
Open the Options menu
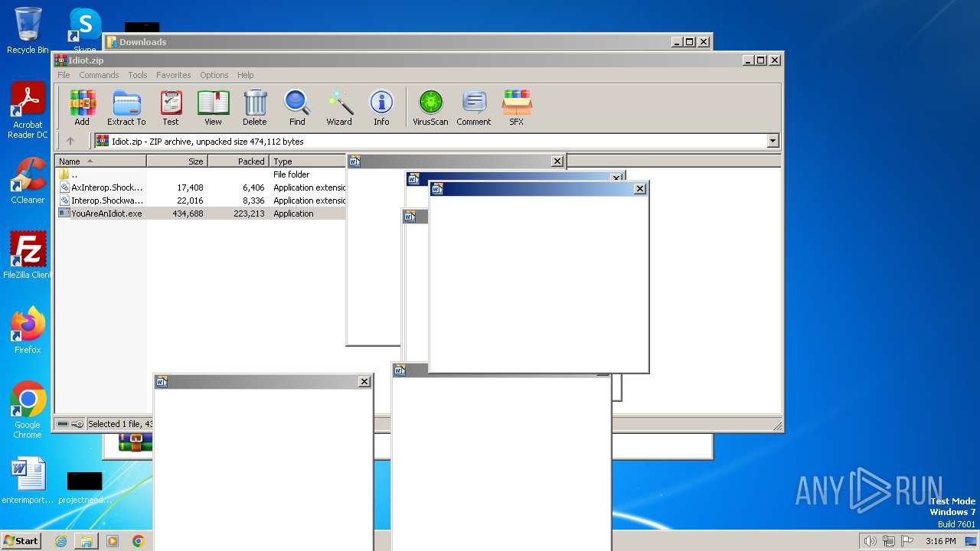coord(214,75)
